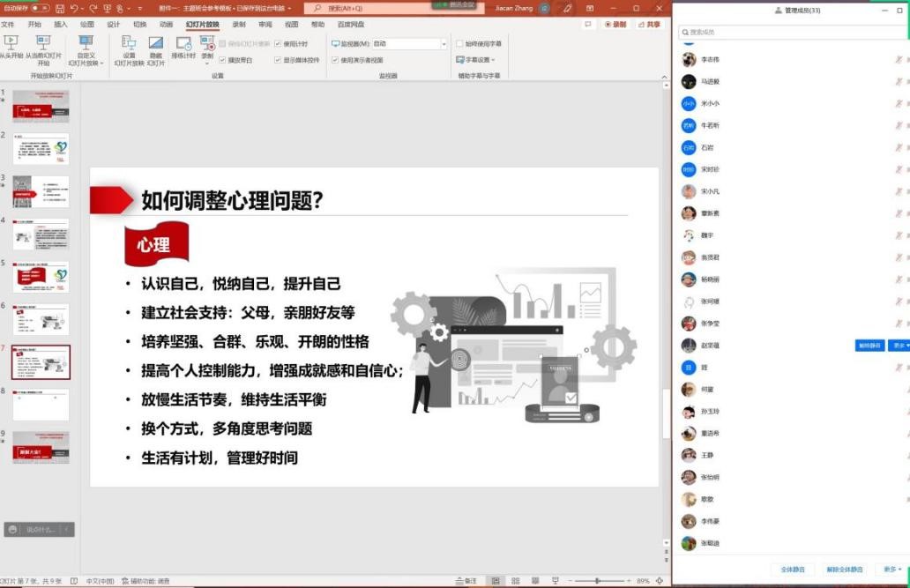
Task: Click the 全体静音 mute all button
Action: [x=792, y=569]
